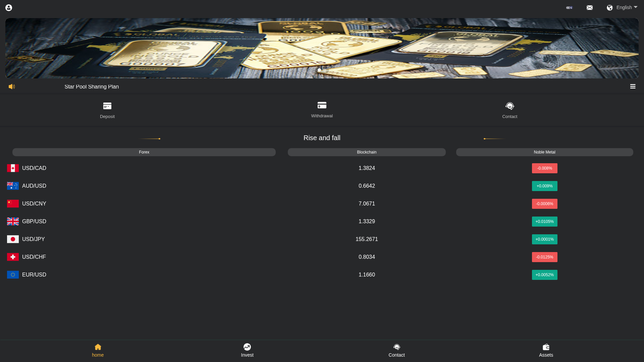
Task: Click the 1.3824 price value
Action: coord(367,168)
